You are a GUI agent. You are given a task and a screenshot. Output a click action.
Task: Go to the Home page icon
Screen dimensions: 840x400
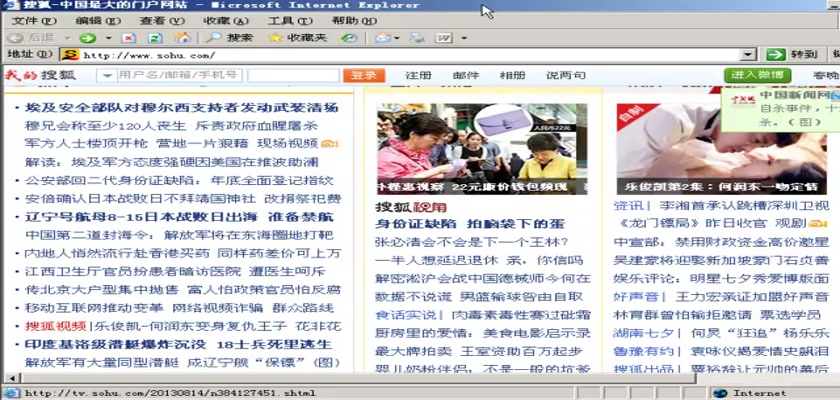tap(183, 37)
